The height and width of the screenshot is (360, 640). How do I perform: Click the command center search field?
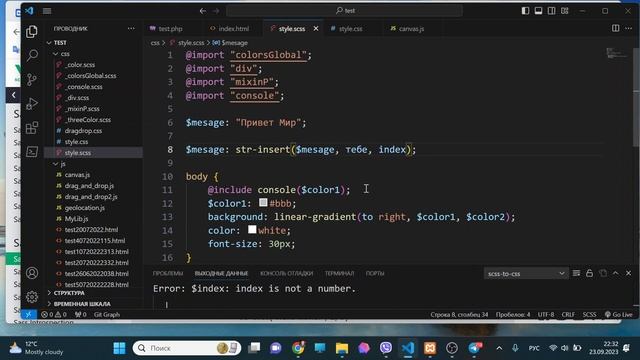344,11
